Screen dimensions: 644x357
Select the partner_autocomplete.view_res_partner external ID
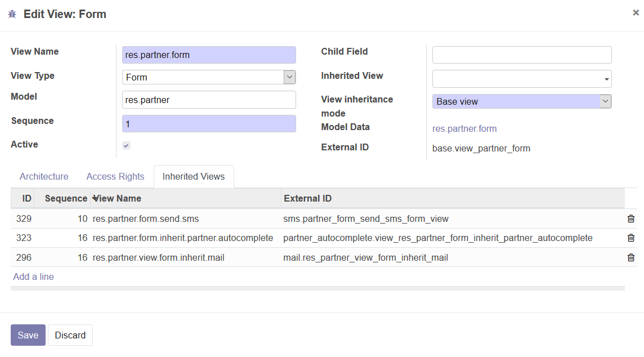pyautogui.click(x=438, y=238)
